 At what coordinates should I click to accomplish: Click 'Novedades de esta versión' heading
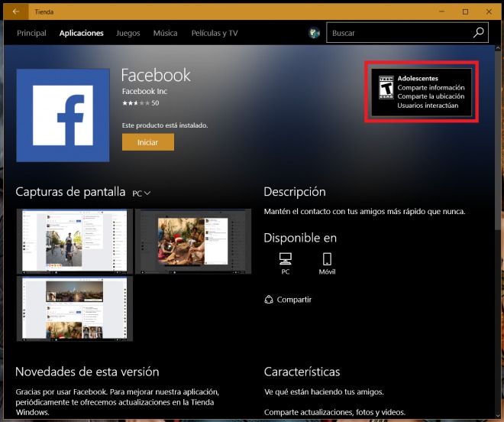click(x=87, y=372)
